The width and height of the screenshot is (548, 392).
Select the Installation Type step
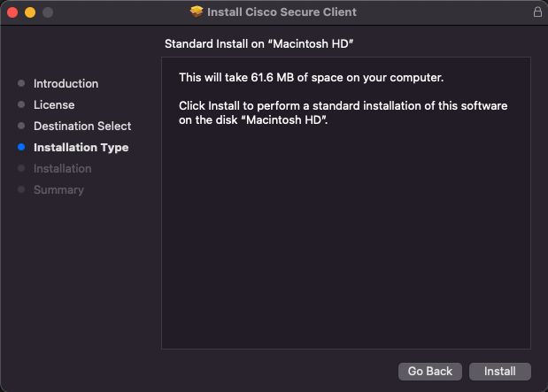(81, 148)
